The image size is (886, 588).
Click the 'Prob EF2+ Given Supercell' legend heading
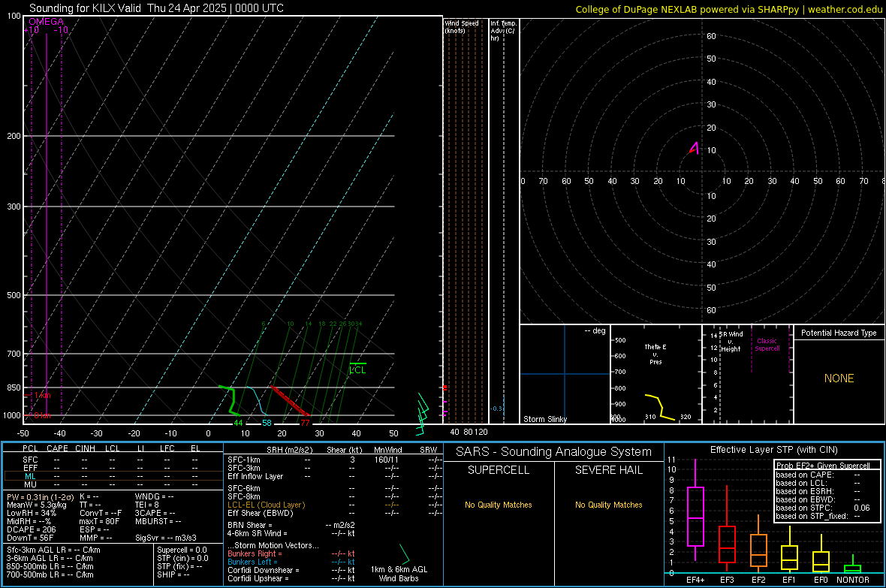(x=823, y=466)
